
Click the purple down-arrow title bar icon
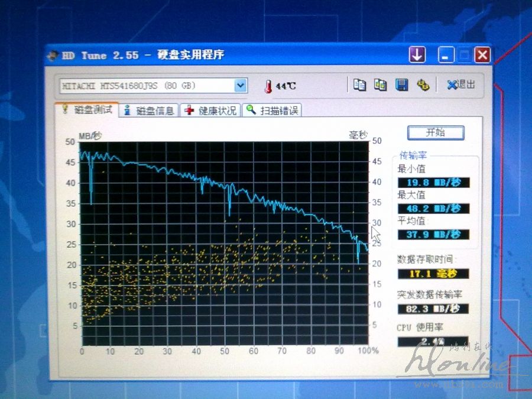tap(417, 55)
